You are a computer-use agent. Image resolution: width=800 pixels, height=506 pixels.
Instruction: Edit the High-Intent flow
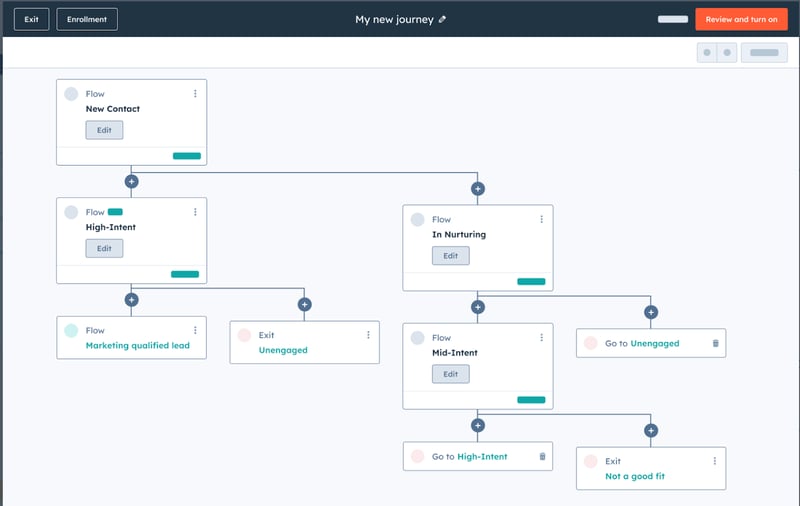click(104, 248)
